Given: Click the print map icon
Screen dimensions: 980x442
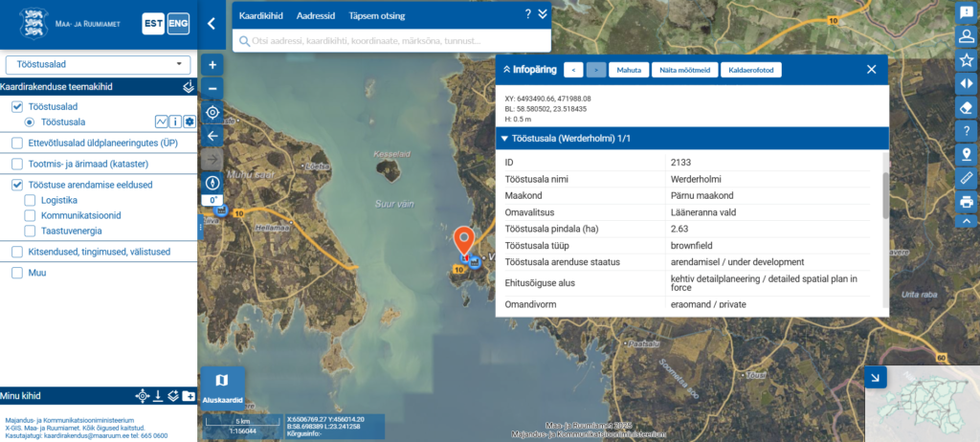Looking at the screenshot, I should point(967,202).
